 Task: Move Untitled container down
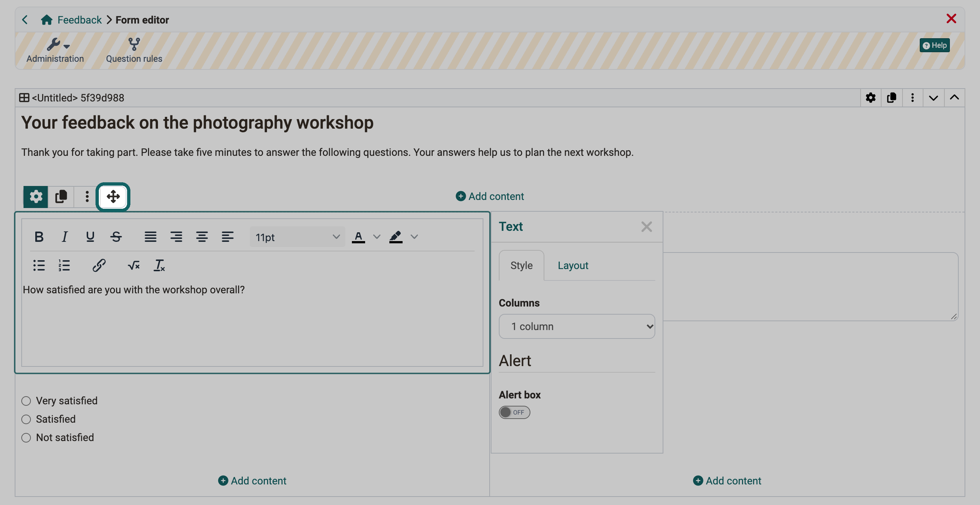point(933,98)
